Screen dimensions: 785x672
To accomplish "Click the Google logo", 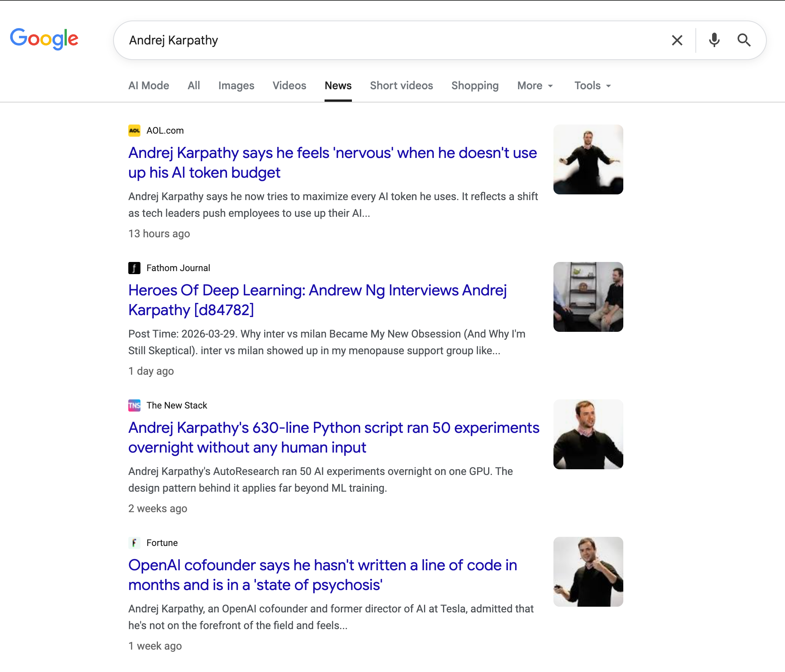I will (44, 39).
